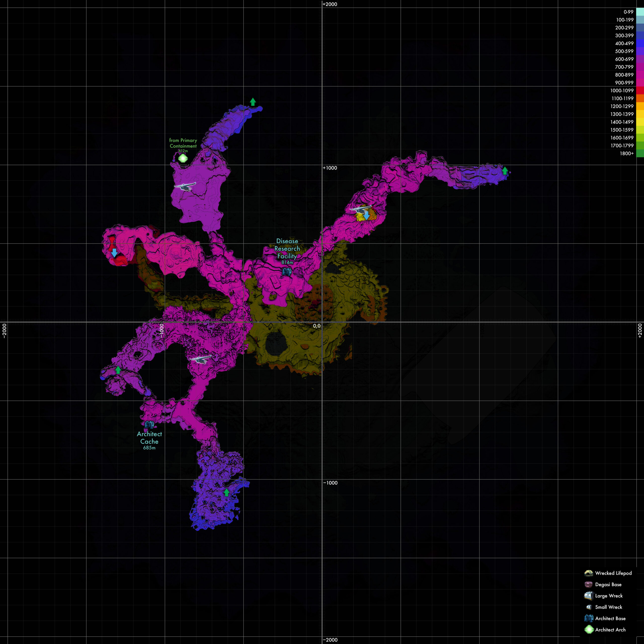Screen dimensions: 644x644
Task: Click the Architect Arch legend icon
Action: [x=589, y=630]
